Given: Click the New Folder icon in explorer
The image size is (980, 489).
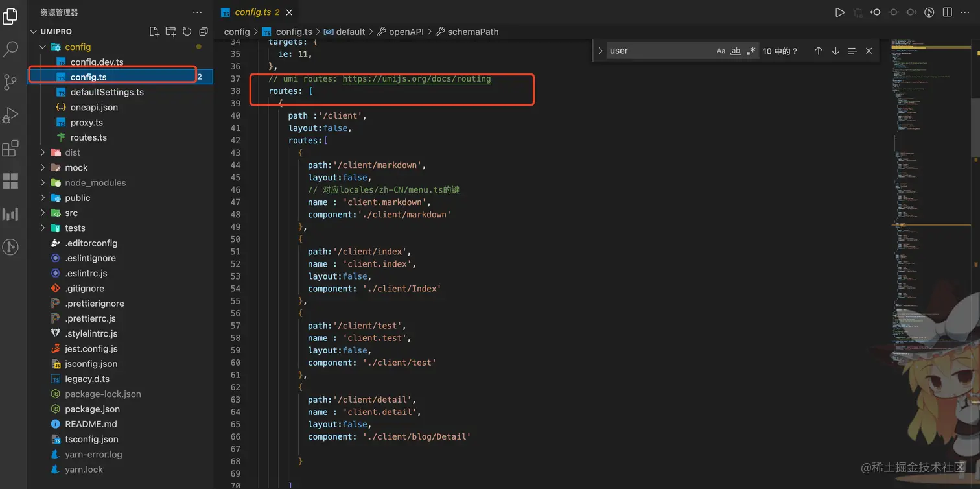Looking at the screenshot, I should coord(170,32).
